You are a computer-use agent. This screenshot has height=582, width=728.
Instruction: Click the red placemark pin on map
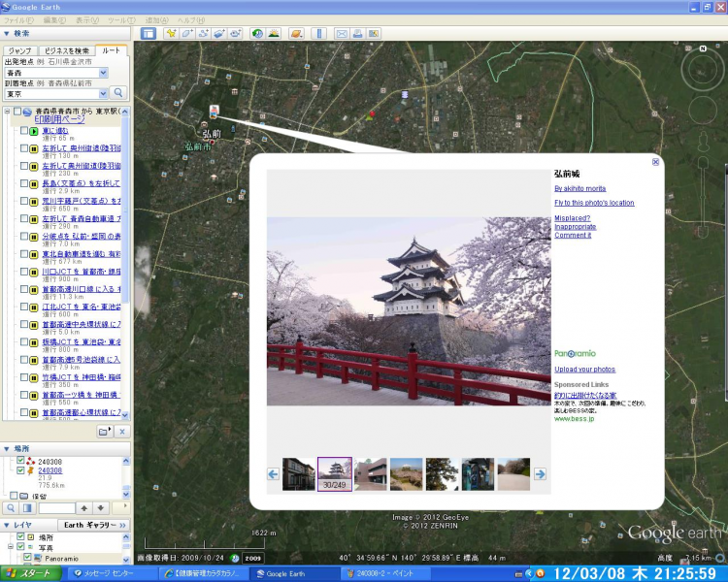click(x=372, y=113)
